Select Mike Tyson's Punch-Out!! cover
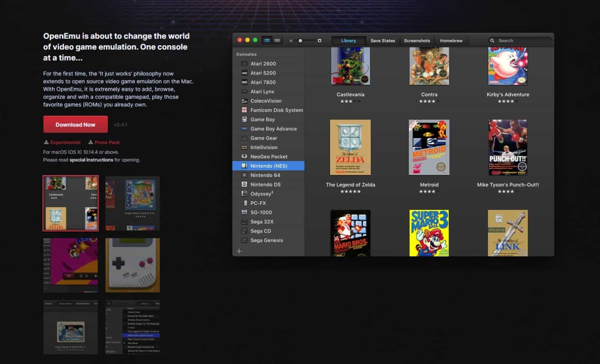 508,147
